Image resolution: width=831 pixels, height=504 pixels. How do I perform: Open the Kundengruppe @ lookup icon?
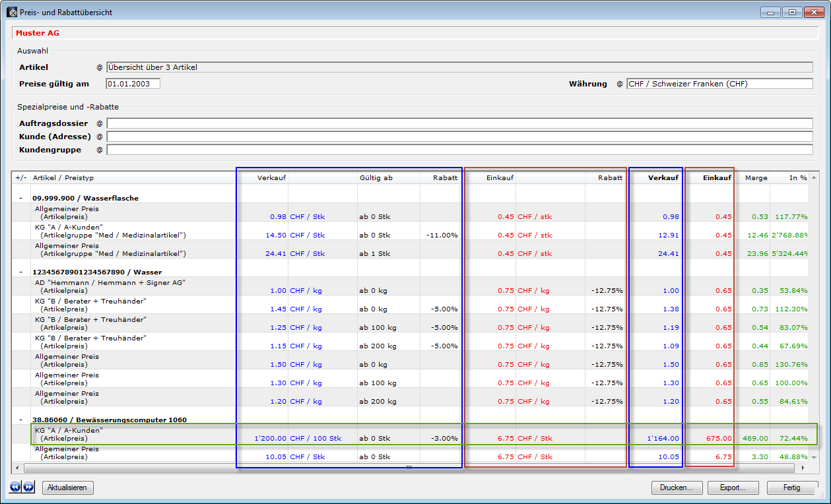pyautogui.click(x=100, y=150)
